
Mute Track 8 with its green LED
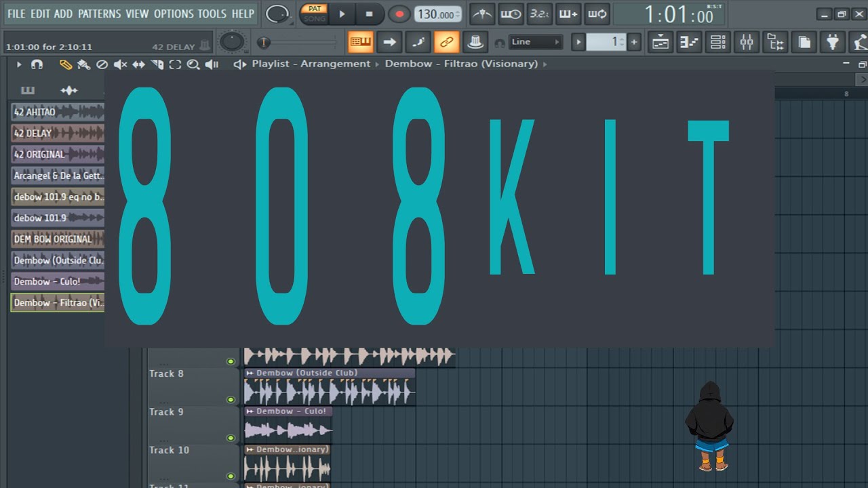231,400
